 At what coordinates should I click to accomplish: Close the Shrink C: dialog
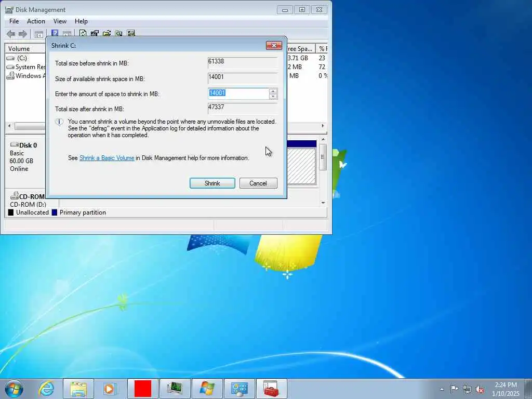(274, 46)
